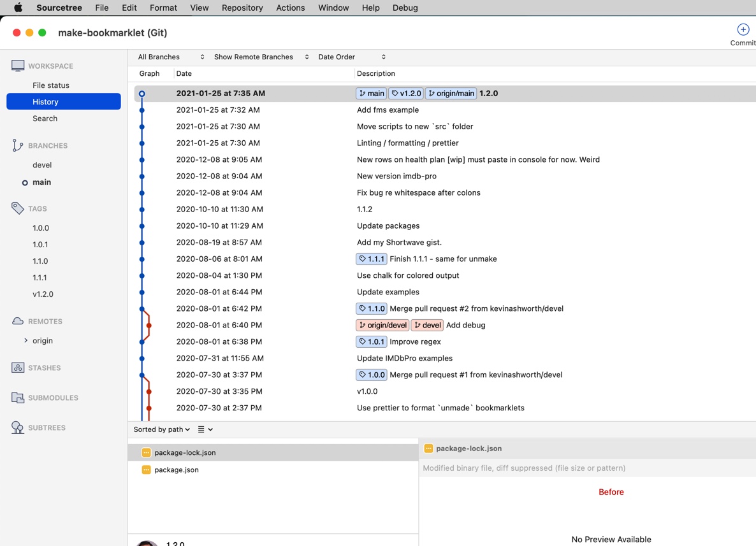The width and height of the screenshot is (756, 546).
Task: Open the All Branches dropdown
Action: pos(168,57)
